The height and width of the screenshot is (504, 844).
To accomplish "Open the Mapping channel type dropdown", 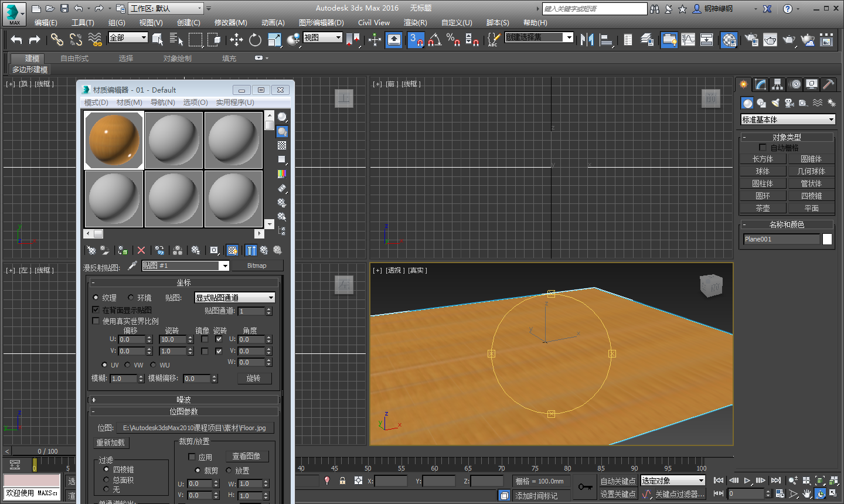I will click(x=234, y=298).
